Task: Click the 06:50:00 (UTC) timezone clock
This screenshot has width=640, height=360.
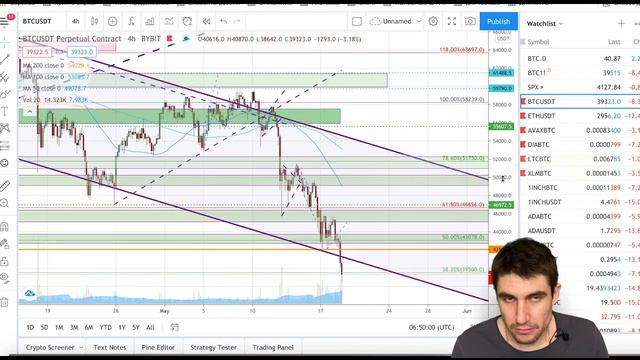Action: [431, 327]
